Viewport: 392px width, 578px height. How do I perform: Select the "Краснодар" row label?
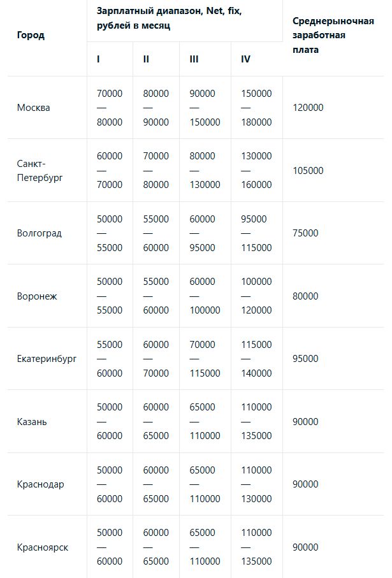pyautogui.click(x=40, y=484)
